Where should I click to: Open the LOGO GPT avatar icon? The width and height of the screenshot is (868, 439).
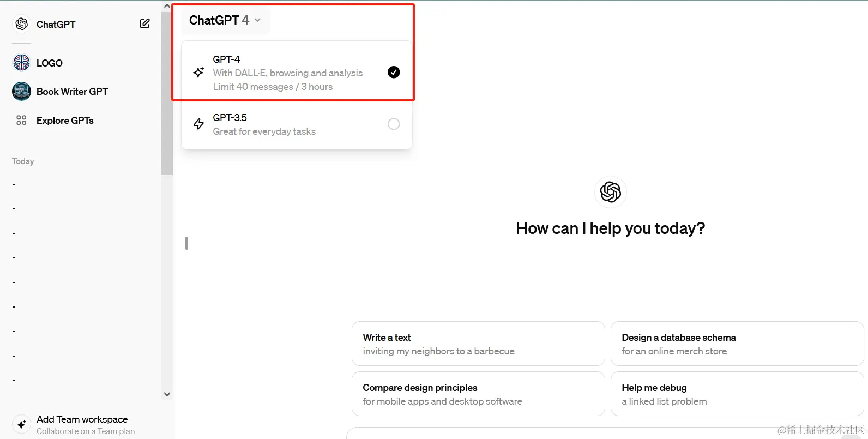pos(21,63)
